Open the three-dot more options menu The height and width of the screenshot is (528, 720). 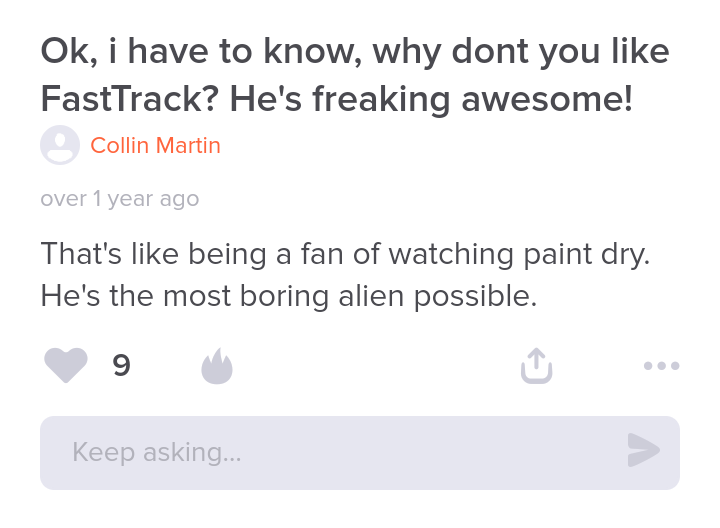click(661, 366)
